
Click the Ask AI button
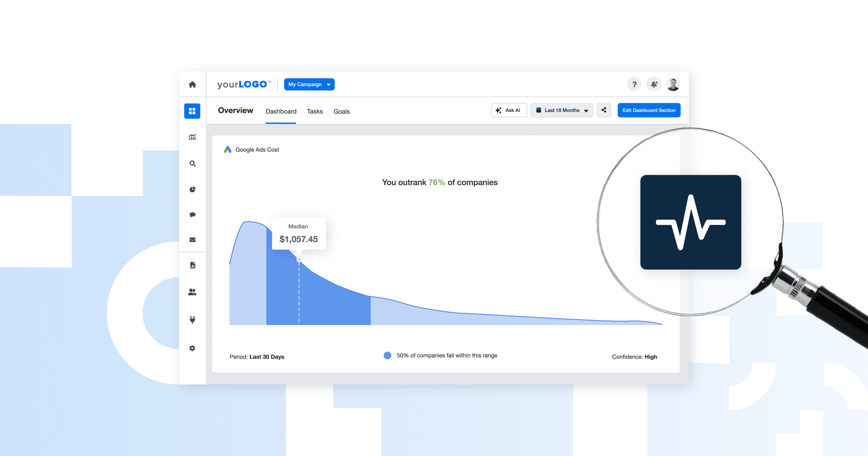(x=509, y=110)
